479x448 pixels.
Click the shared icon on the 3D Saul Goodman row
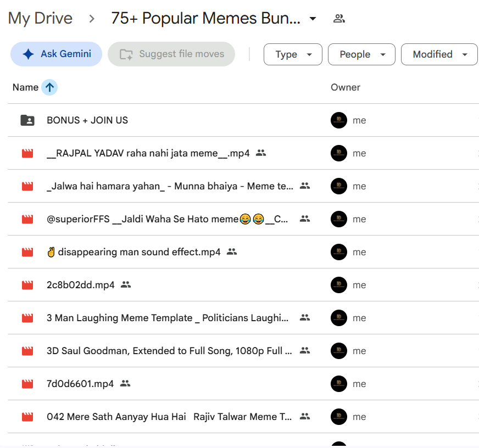tap(305, 351)
